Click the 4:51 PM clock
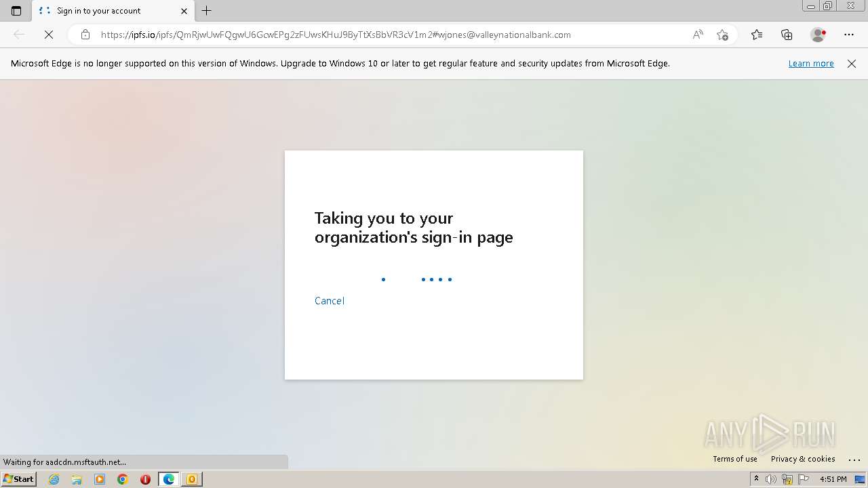Image resolution: width=868 pixels, height=488 pixels. point(833,479)
